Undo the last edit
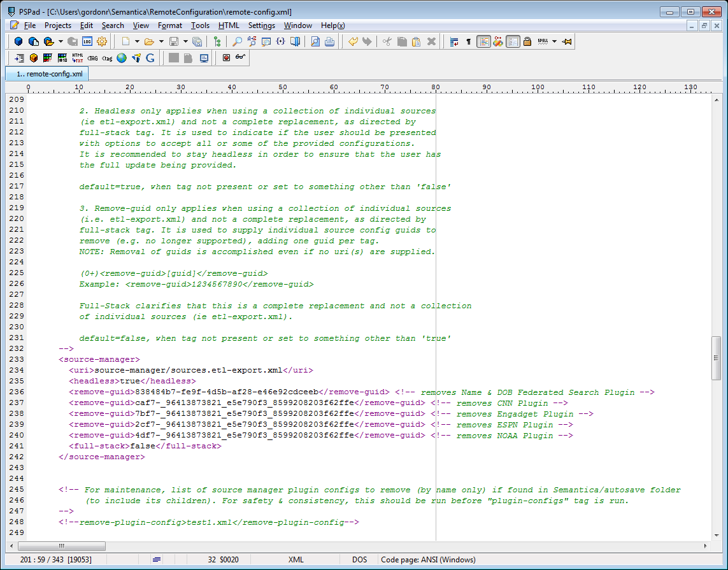The image size is (728, 570). pos(353,41)
